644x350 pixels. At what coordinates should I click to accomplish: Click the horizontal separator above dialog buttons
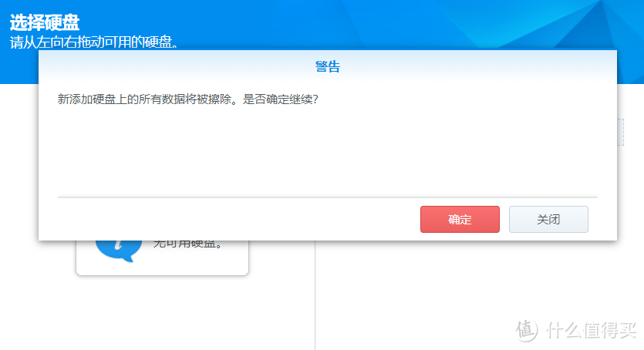coord(327,197)
